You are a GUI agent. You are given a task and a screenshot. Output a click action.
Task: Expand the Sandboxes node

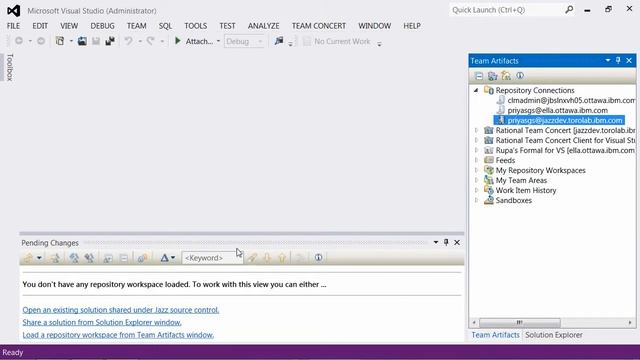tap(476, 200)
